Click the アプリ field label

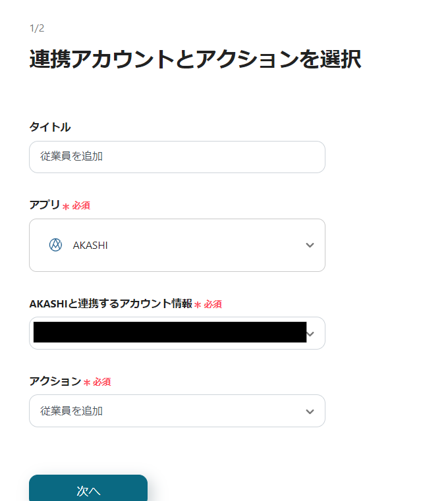(44, 205)
